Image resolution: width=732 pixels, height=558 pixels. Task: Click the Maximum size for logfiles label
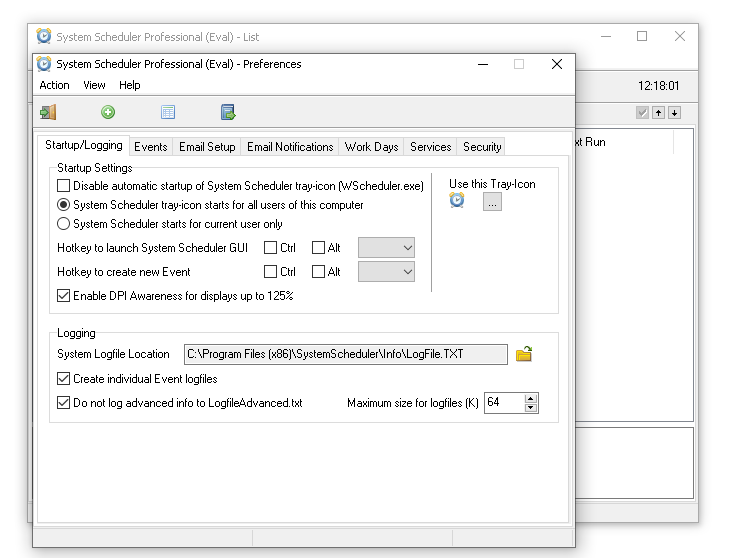pyautogui.click(x=413, y=403)
